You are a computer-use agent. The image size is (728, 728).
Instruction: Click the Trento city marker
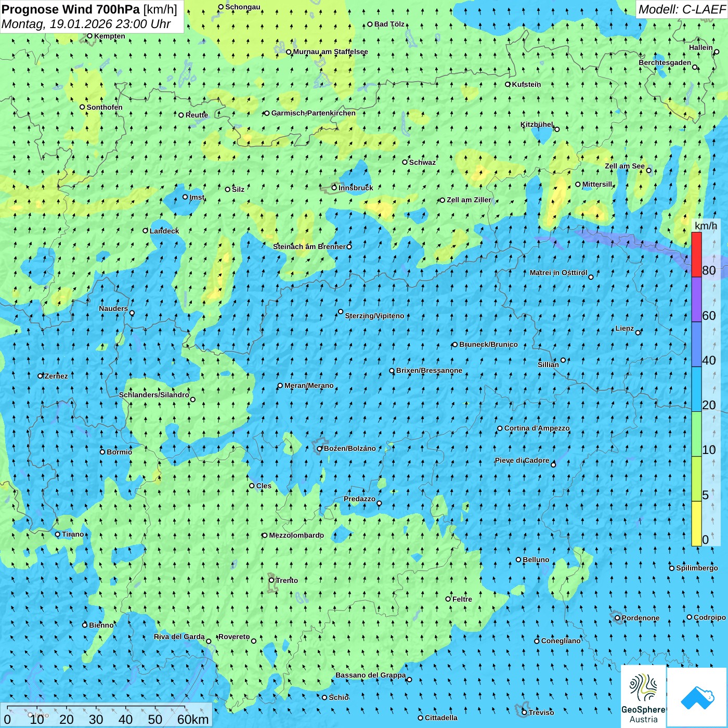pos(271,580)
